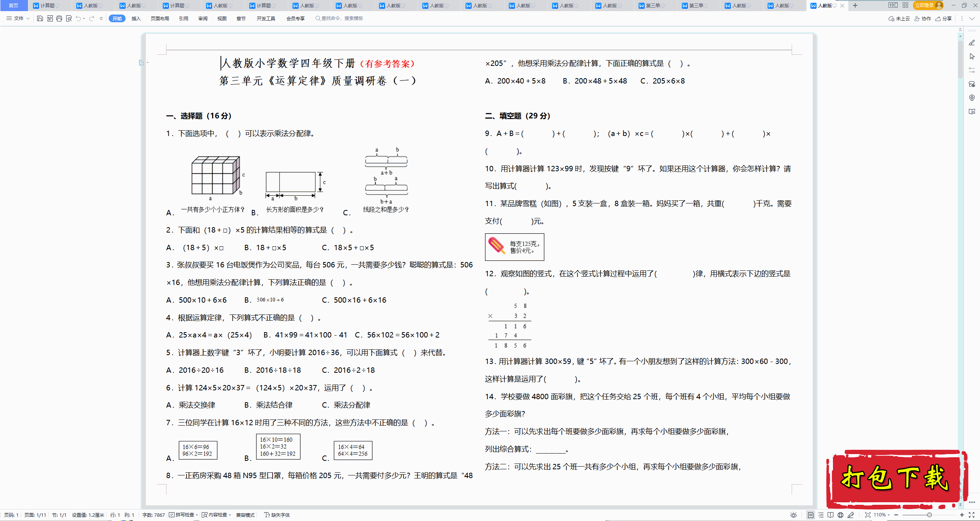Expand the quick access toolbar customization dropdown

101,18
